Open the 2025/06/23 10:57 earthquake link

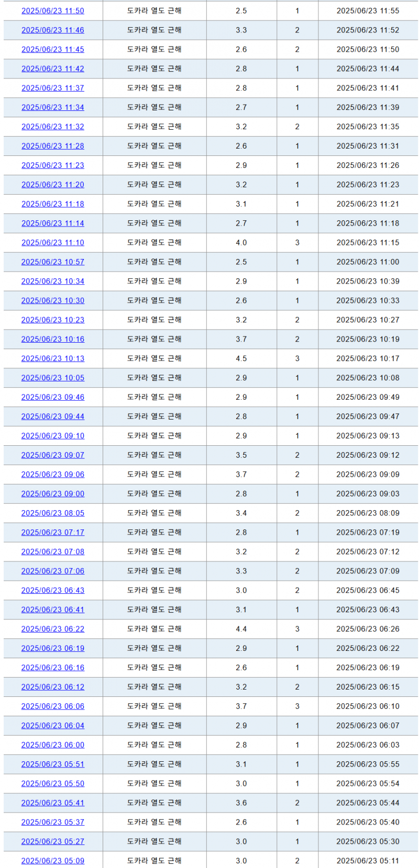point(53,262)
